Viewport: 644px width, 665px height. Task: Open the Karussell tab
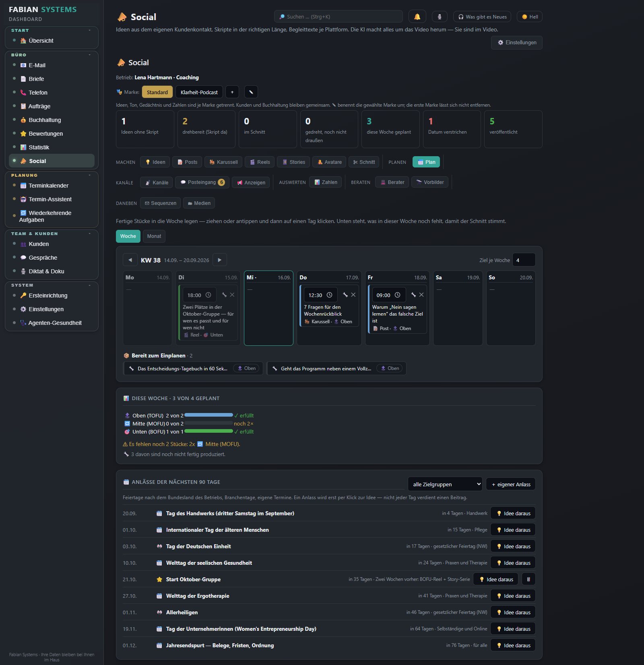click(223, 162)
